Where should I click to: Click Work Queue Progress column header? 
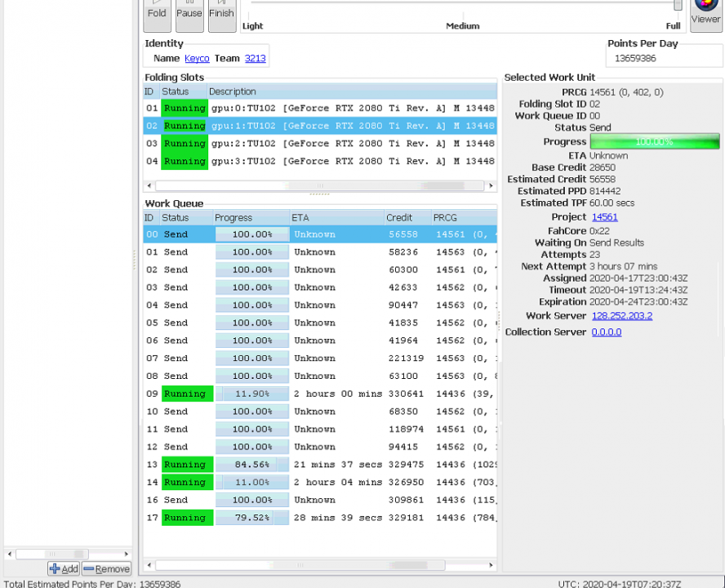251,217
